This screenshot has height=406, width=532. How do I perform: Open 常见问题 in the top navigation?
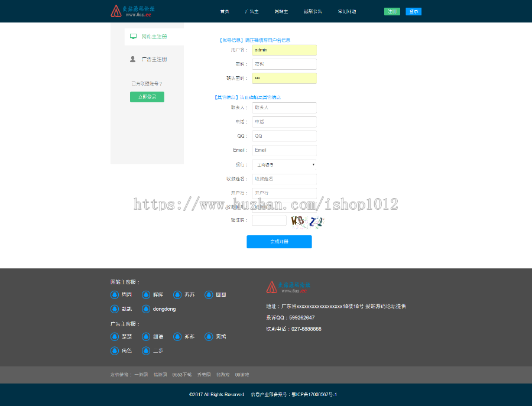pos(347,12)
